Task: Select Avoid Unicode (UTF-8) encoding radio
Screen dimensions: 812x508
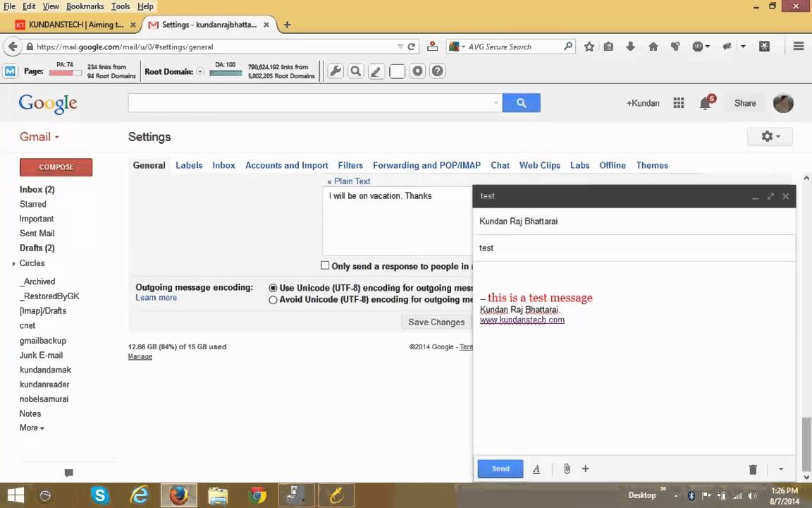Action: pos(273,300)
